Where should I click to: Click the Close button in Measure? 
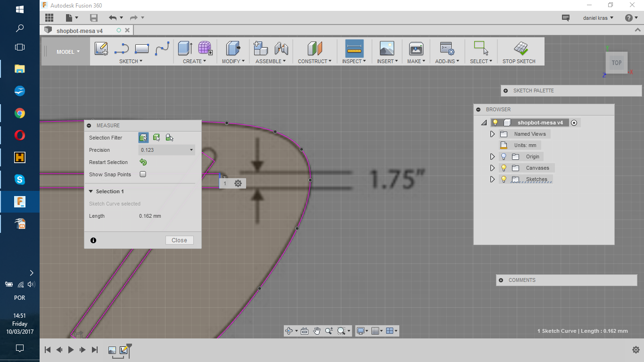pos(180,240)
